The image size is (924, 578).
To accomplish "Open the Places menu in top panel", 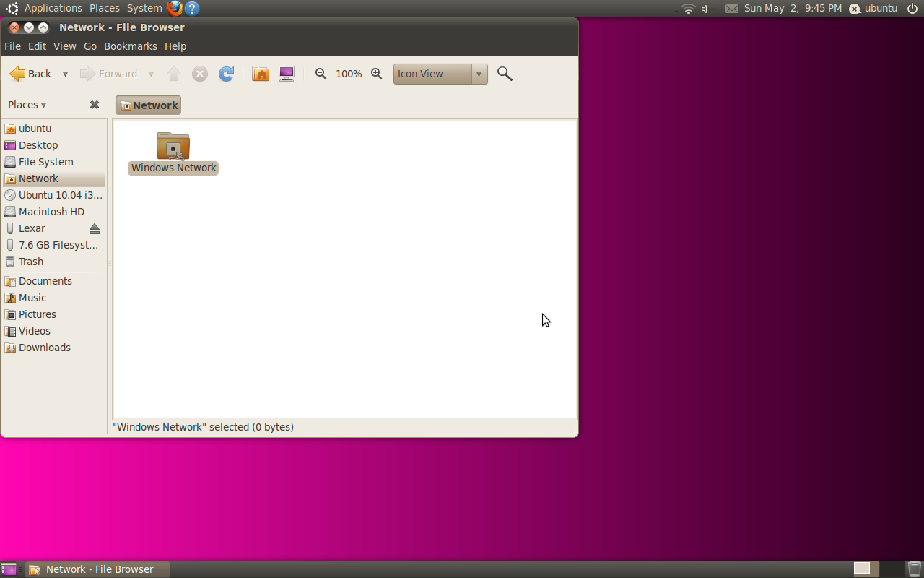I will click(105, 8).
